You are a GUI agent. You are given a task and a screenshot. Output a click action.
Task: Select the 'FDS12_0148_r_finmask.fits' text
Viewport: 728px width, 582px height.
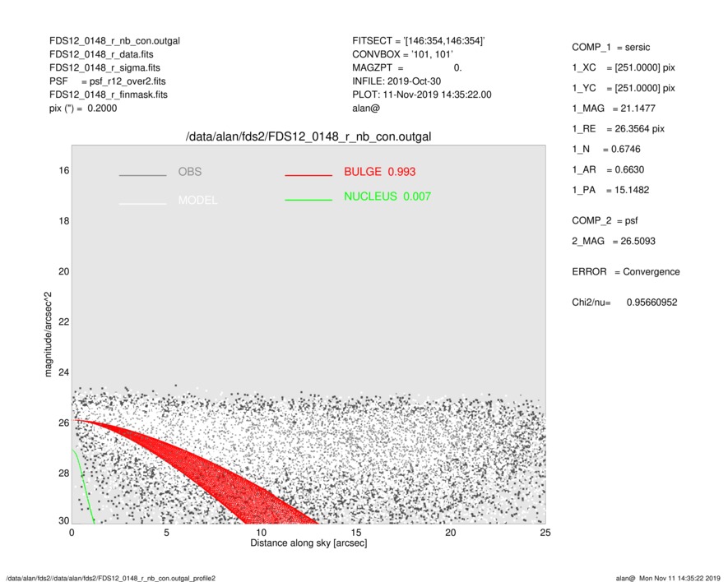109,95
